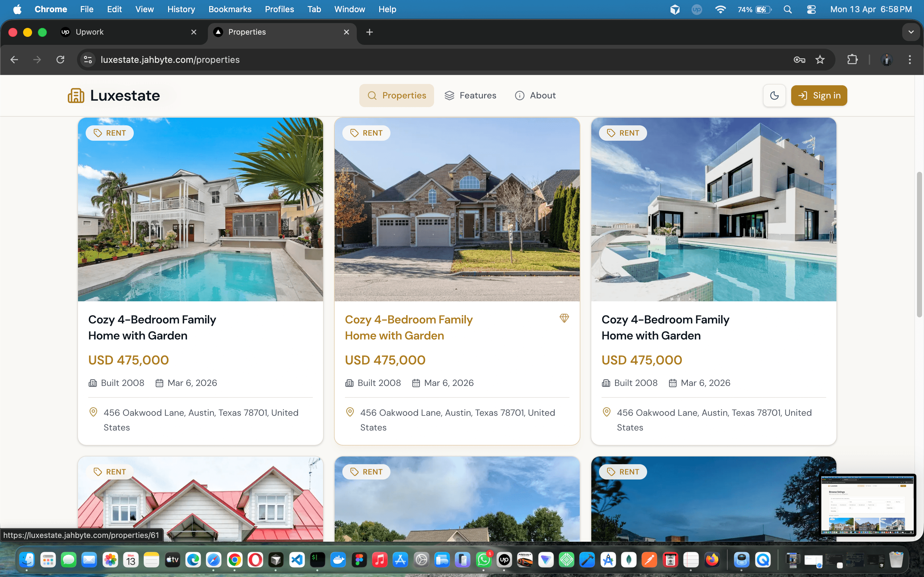Open the Features navigation link

click(x=470, y=96)
